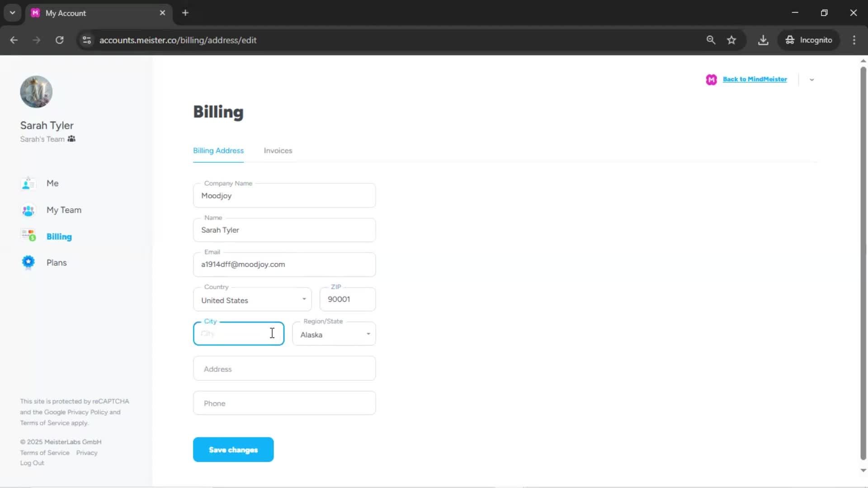Open Plans in the sidebar

57,263
